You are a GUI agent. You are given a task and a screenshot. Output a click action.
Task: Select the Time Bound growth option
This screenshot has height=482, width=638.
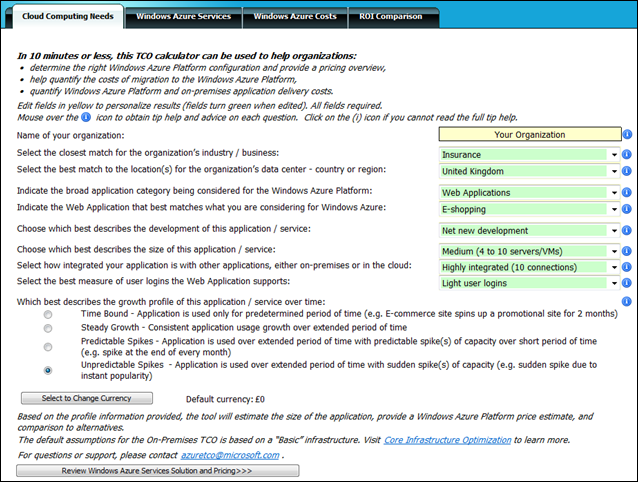coord(48,314)
